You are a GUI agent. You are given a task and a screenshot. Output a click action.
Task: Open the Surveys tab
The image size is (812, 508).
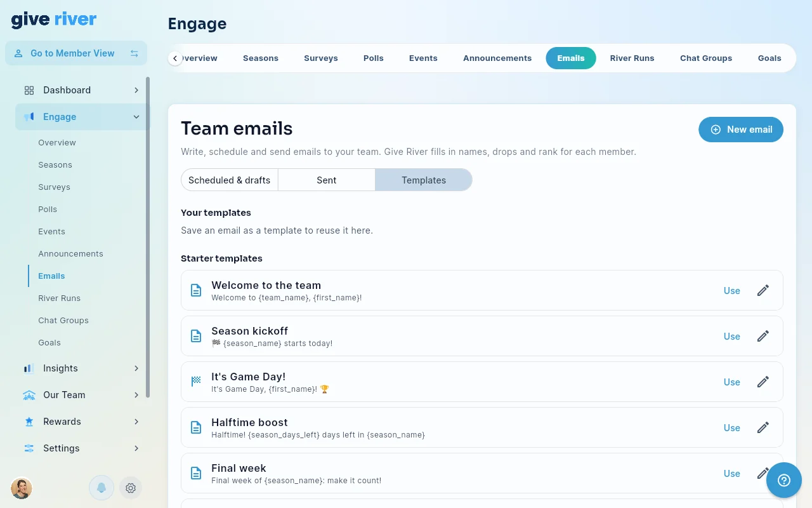(x=321, y=58)
